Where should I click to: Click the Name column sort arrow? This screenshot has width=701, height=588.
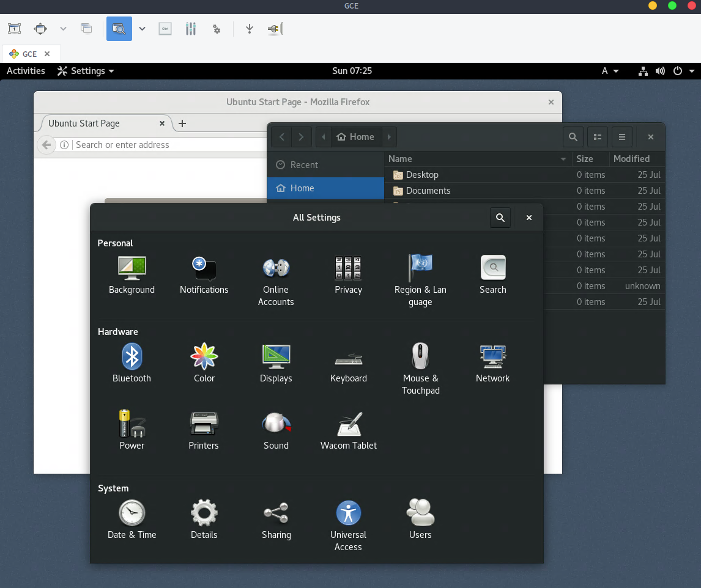tap(563, 159)
